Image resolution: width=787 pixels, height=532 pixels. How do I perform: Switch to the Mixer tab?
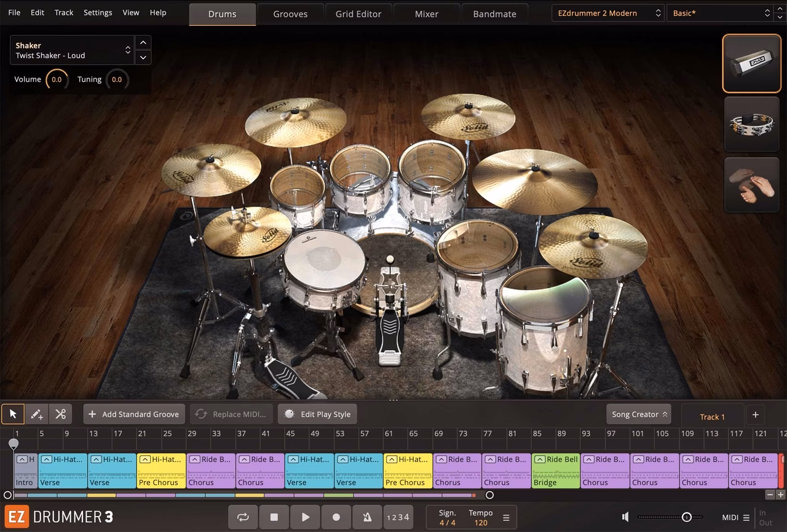click(426, 13)
